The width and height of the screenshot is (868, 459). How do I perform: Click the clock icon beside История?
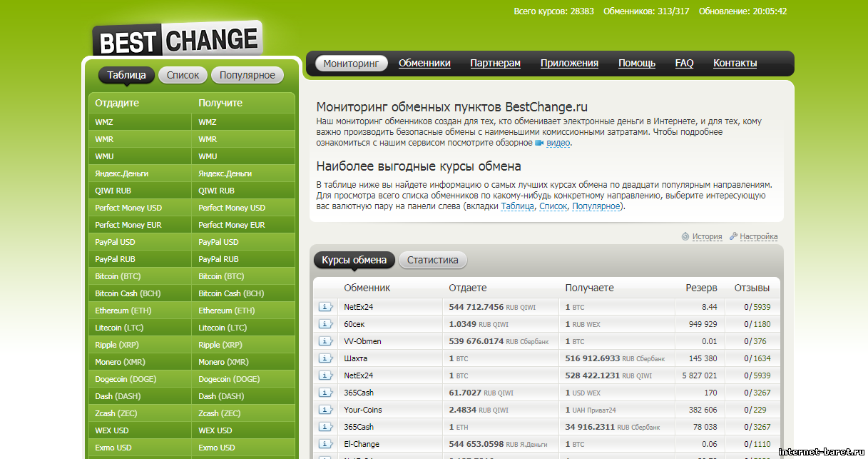[x=685, y=236]
